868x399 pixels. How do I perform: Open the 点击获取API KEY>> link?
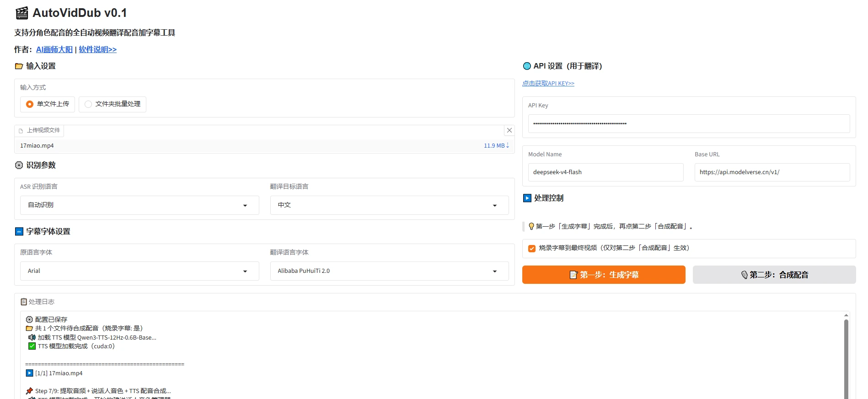coord(548,83)
